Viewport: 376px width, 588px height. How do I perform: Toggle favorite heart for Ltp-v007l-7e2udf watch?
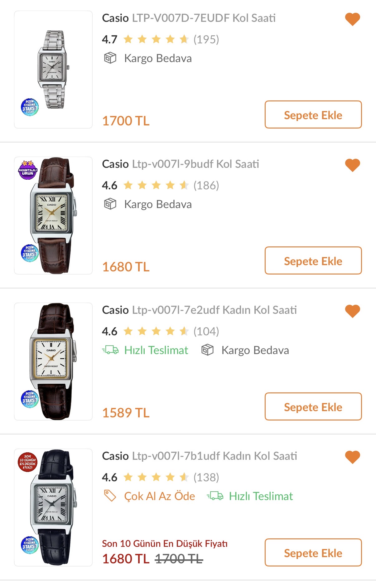(352, 311)
